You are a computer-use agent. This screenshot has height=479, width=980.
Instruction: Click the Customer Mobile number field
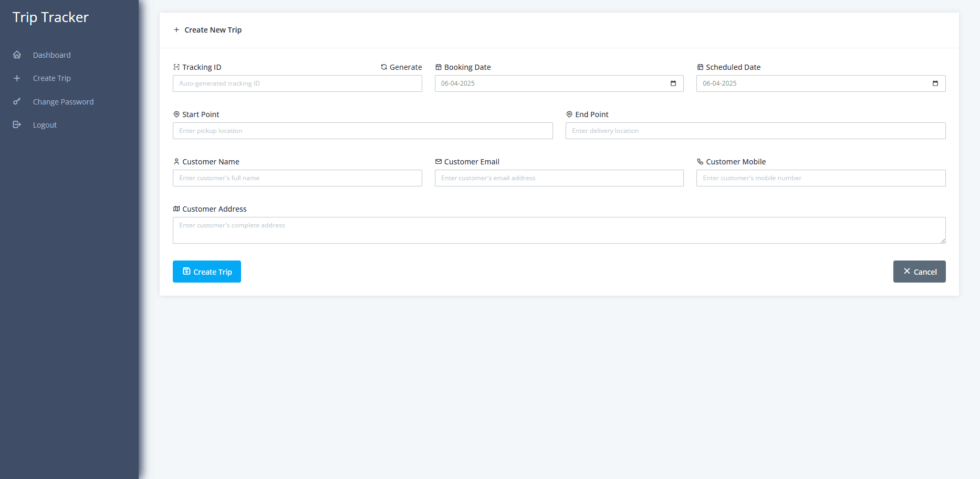(820, 178)
